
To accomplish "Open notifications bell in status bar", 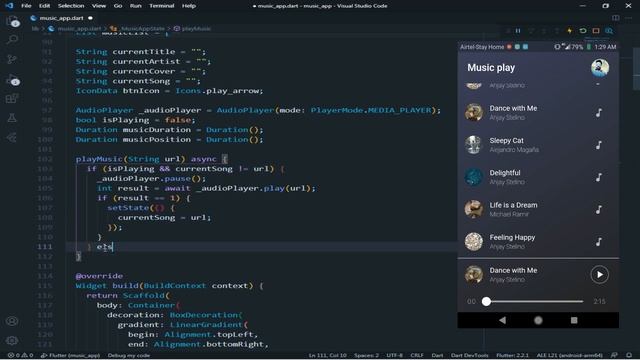I will tap(629, 356).
